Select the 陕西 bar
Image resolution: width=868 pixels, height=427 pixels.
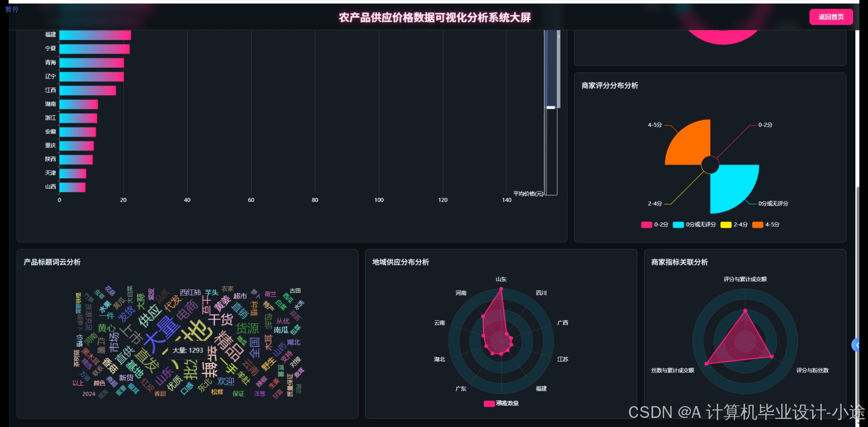coord(76,160)
